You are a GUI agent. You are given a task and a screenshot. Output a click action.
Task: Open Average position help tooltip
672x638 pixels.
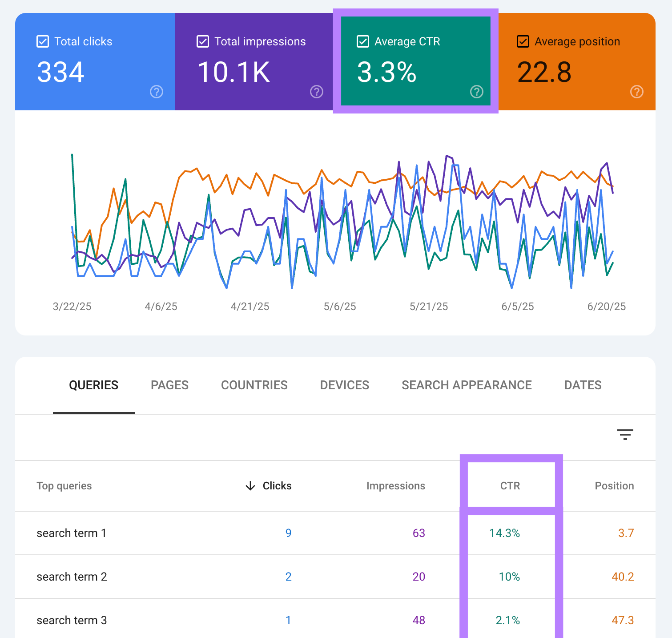pyautogui.click(x=636, y=92)
